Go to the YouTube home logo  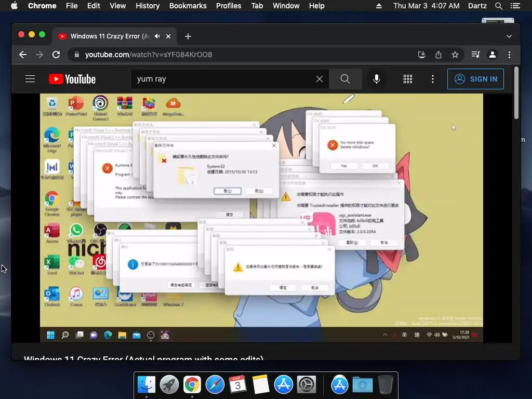(x=72, y=79)
